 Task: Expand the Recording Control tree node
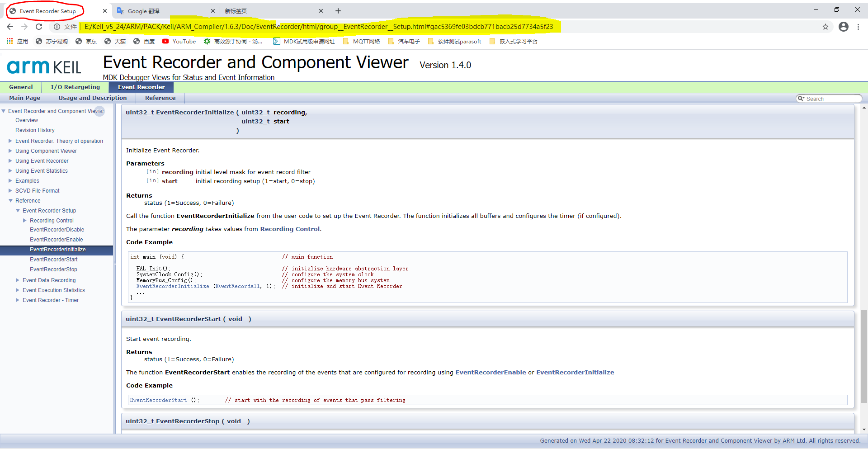(25, 220)
